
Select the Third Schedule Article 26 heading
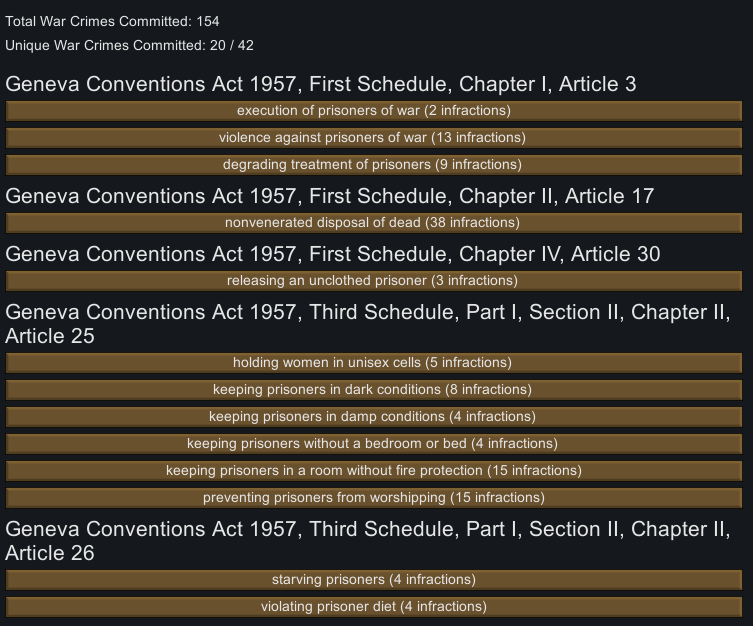[x=368, y=541]
